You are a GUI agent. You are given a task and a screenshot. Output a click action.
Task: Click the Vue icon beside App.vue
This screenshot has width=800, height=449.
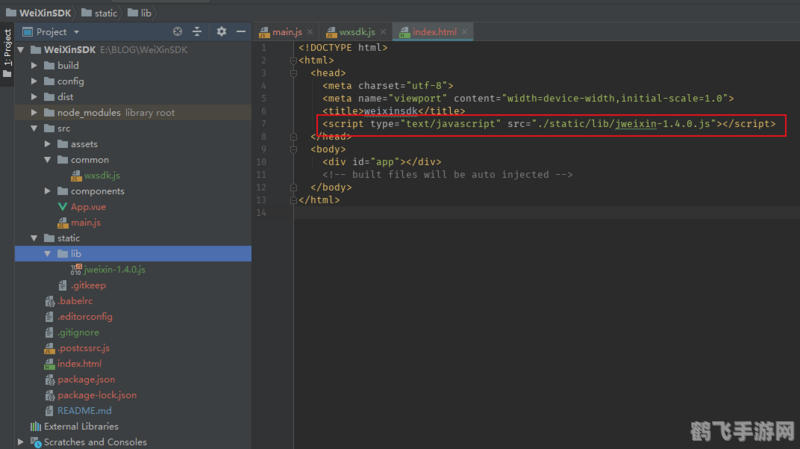click(x=62, y=207)
